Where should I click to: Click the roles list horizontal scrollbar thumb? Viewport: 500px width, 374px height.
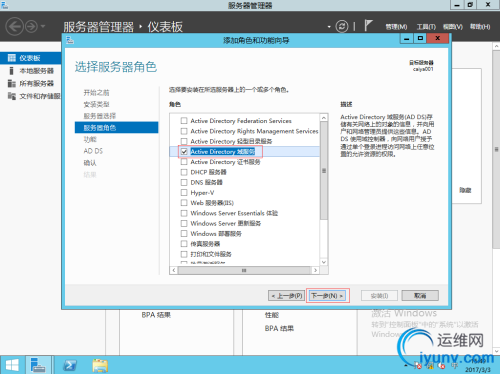244,270
